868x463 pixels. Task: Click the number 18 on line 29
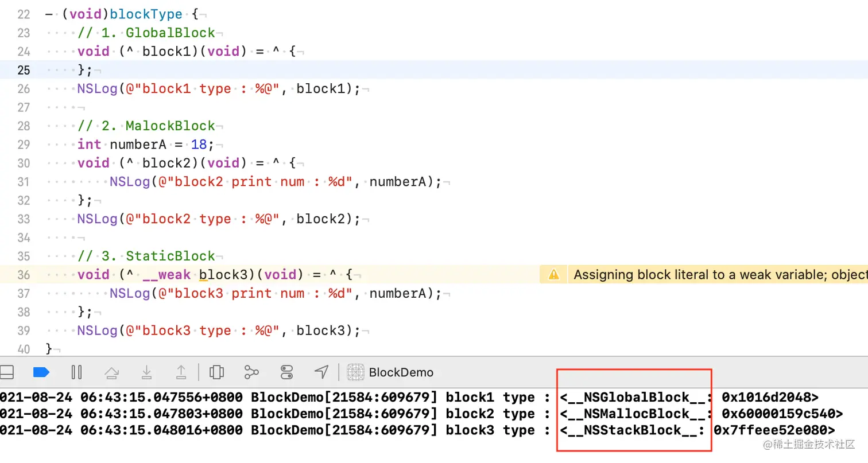click(x=199, y=145)
